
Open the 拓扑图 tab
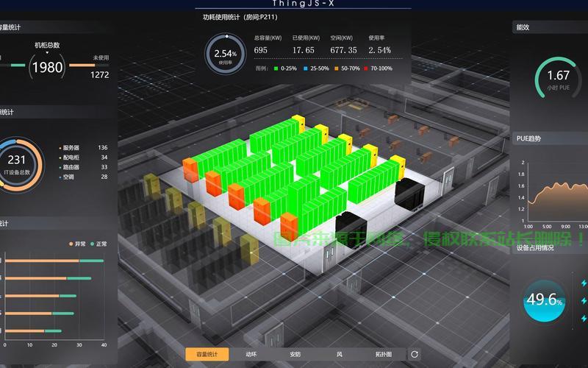(x=384, y=354)
